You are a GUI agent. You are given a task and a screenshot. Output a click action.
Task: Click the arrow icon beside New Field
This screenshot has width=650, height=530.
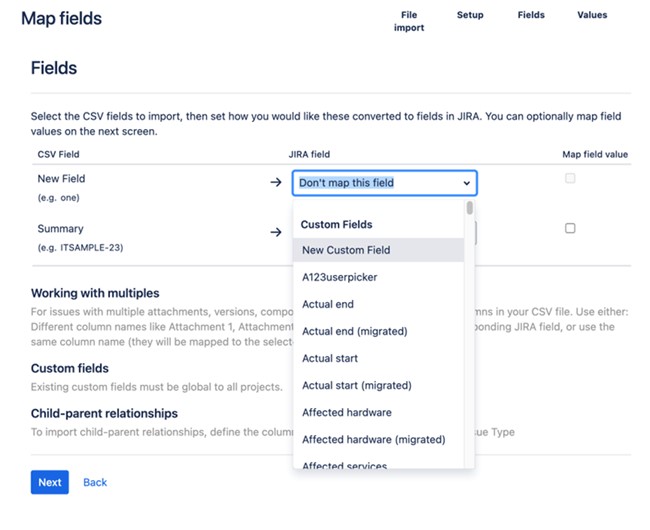click(x=276, y=182)
